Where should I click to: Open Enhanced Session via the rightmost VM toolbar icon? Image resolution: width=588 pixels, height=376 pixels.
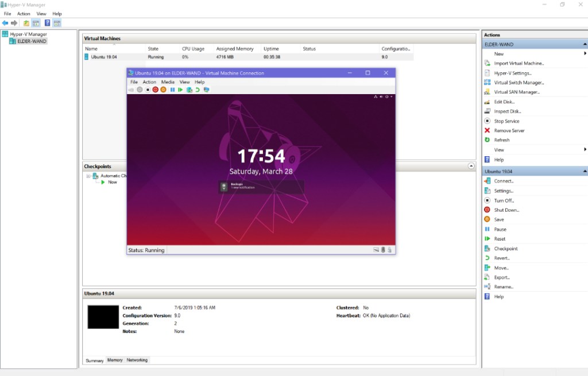206,90
